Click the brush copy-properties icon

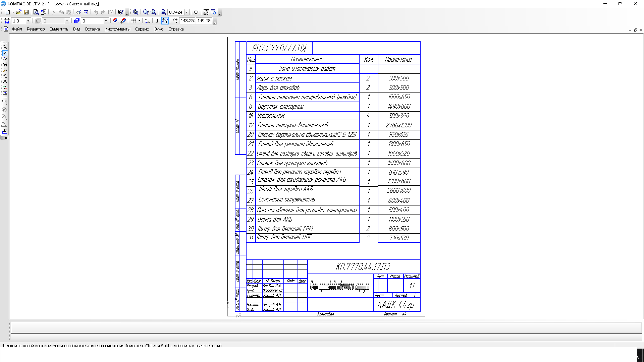(x=78, y=12)
